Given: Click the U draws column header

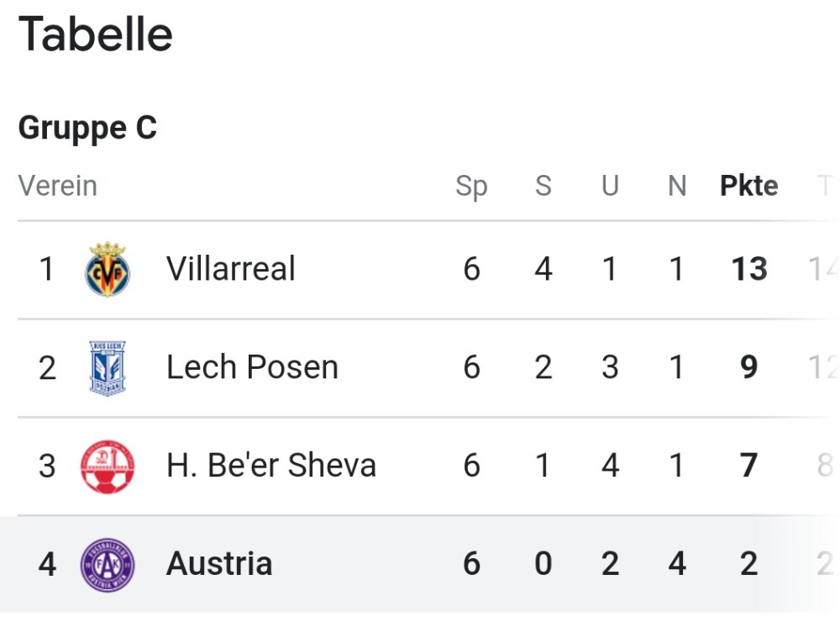Looking at the screenshot, I should 610,186.
